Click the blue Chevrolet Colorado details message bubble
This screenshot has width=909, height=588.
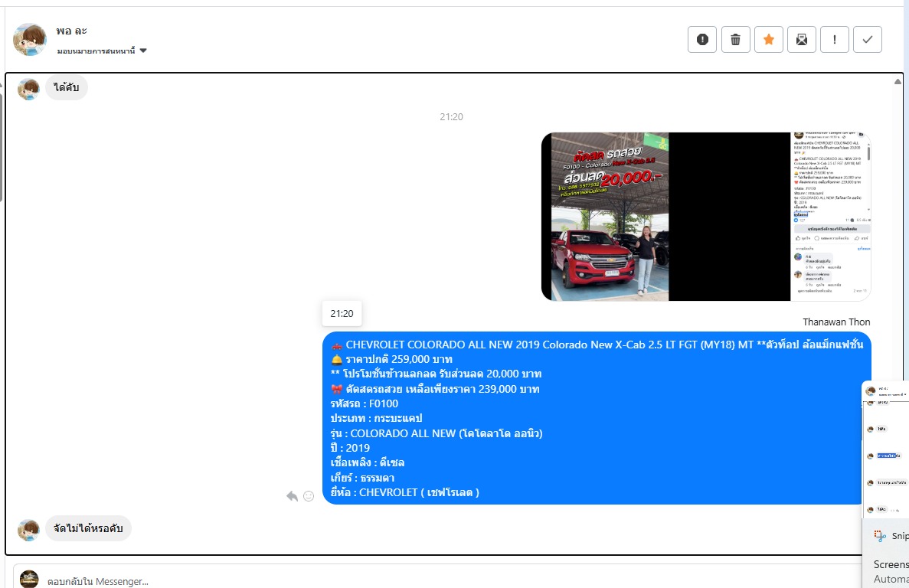click(597, 418)
